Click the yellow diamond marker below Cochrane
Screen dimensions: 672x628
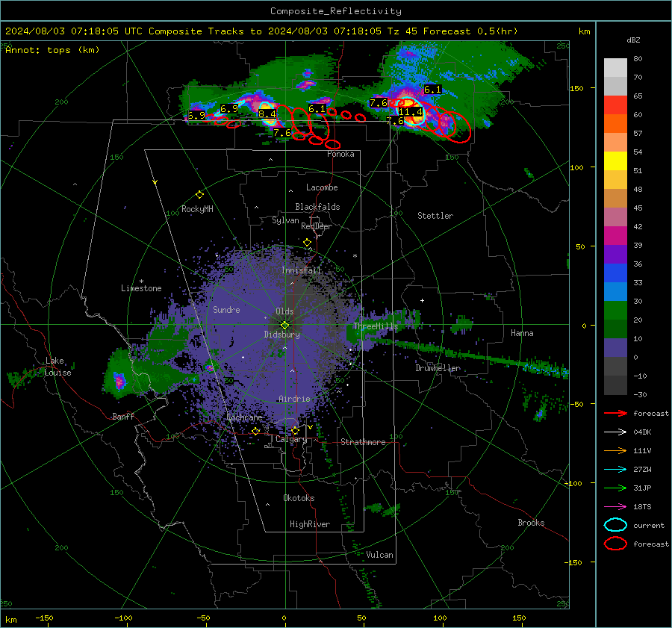point(255,431)
